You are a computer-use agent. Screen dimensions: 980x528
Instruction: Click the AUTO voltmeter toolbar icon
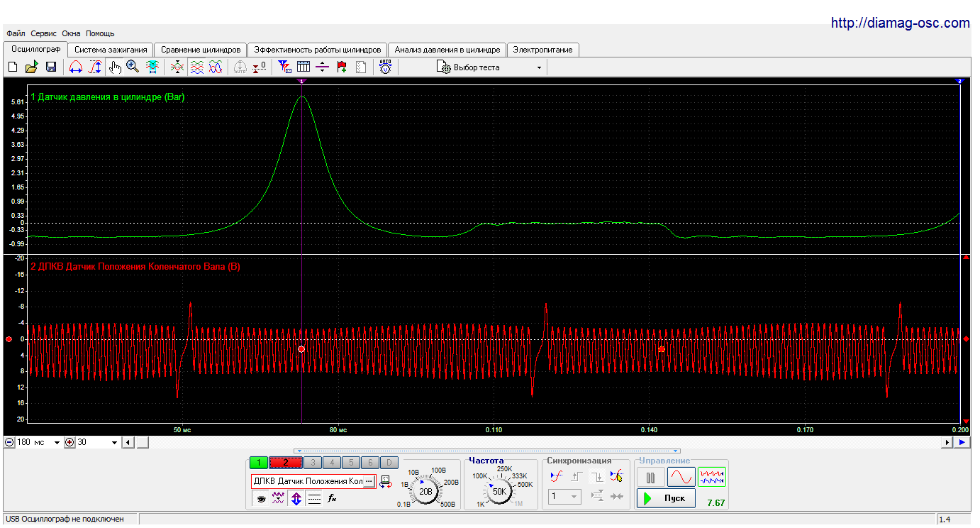pyautogui.click(x=385, y=67)
